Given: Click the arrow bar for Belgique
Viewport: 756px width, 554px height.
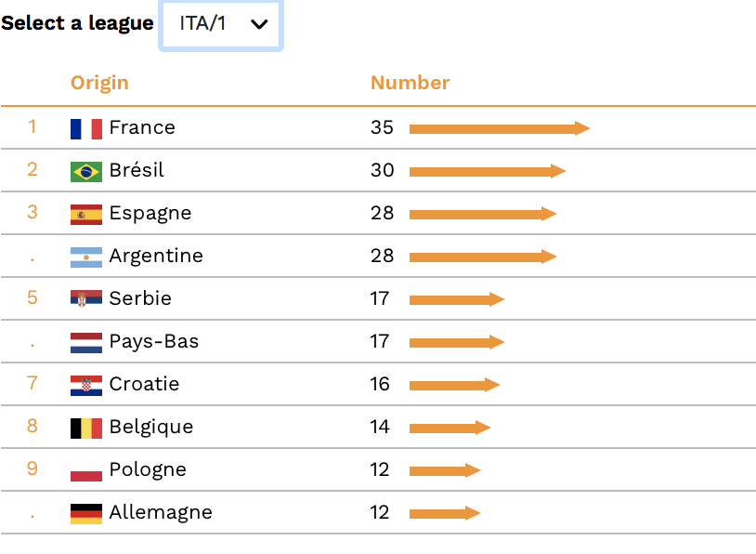Looking at the screenshot, I should point(450,428).
